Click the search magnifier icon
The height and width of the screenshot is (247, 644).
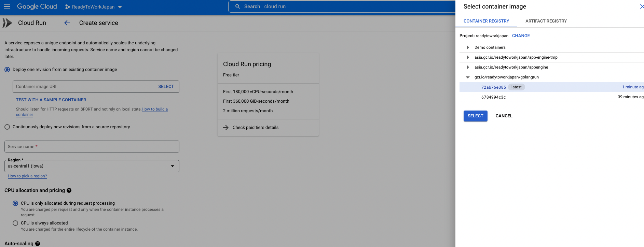pos(238,6)
